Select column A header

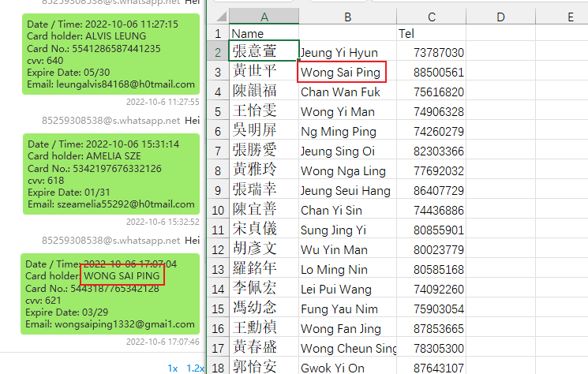pos(264,16)
